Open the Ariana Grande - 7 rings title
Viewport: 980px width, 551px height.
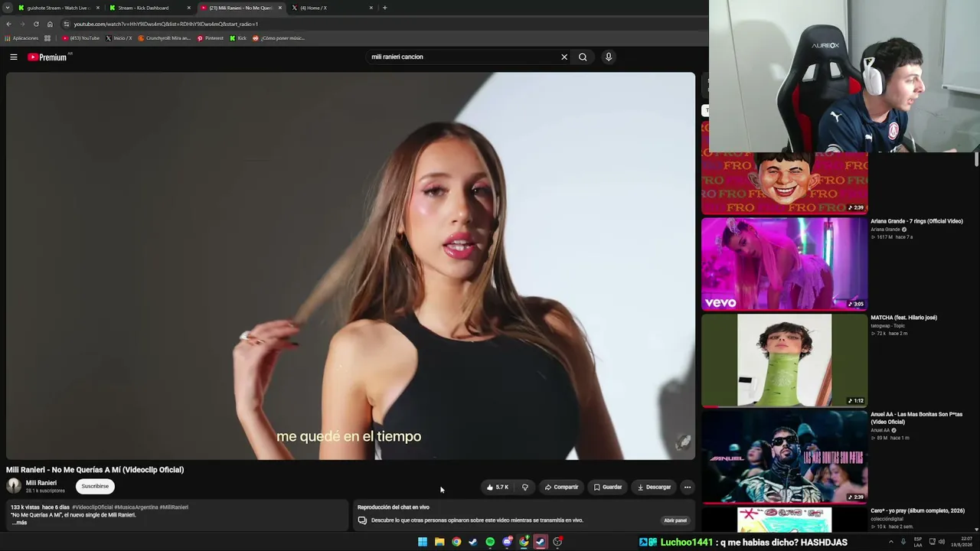[916, 221]
